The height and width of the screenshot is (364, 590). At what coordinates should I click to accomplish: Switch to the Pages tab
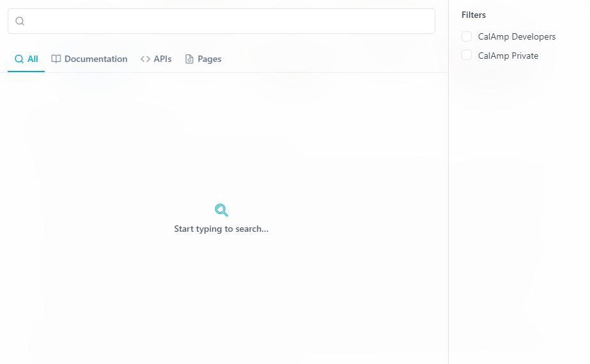(x=203, y=59)
